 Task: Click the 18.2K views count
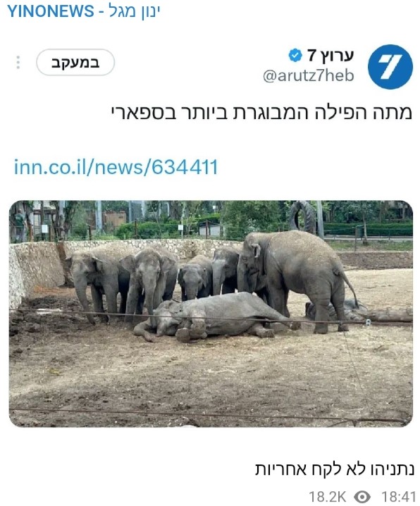pyautogui.click(x=327, y=496)
